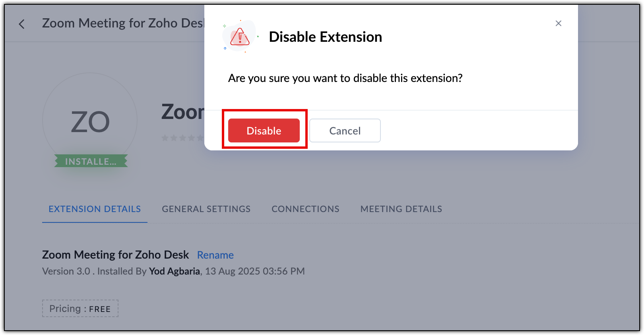Open installer name Yod Agbaria
The width and height of the screenshot is (644, 335).
point(174,271)
